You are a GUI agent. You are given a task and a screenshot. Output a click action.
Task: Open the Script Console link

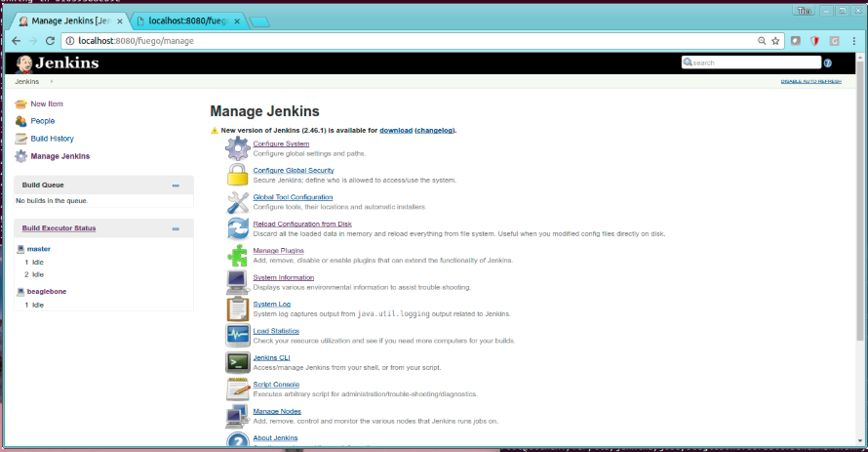(x=276, y=385)
